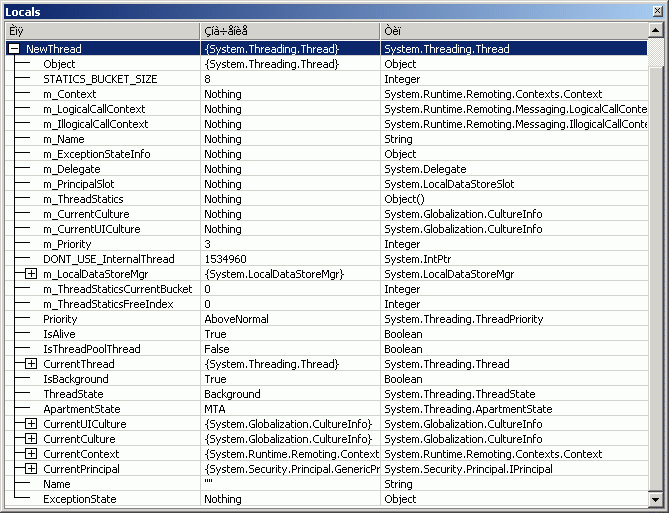This screenshot has width=669, height=513.
Task: Click the Name value empty string
Action: click(x=208, y=482)
